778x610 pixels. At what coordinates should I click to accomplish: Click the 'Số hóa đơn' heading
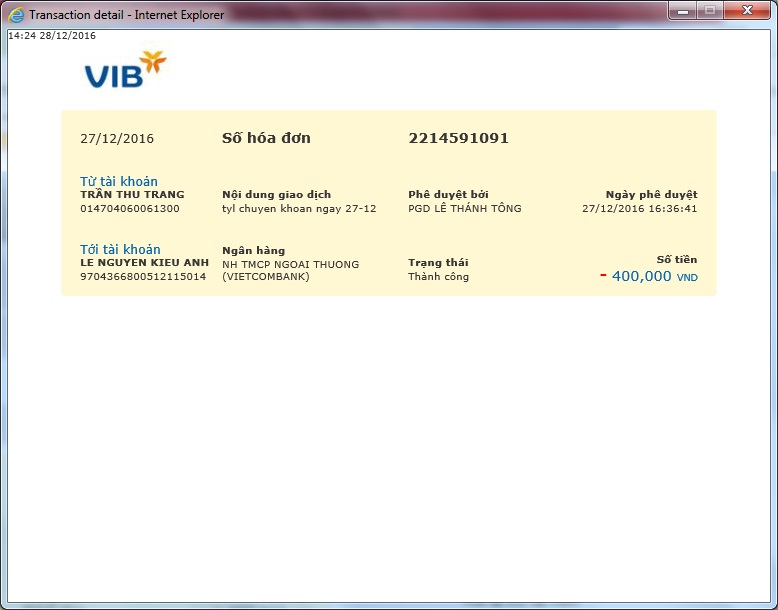266,138
